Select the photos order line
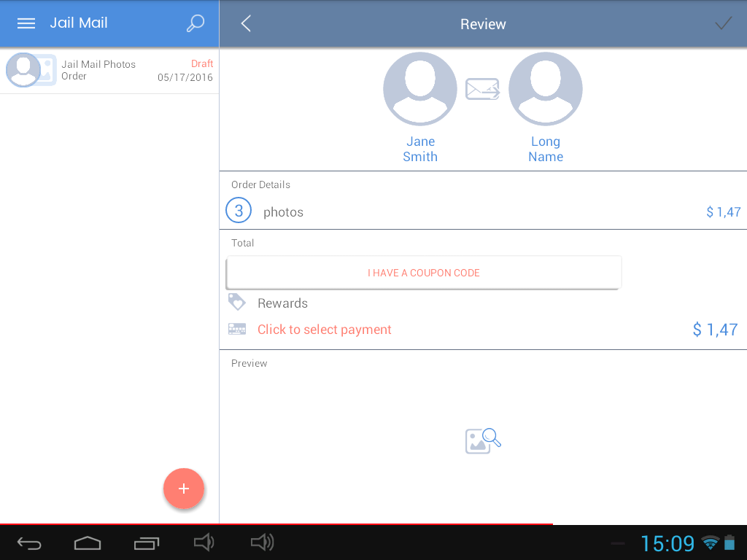The height and width of the screenshot is (560, 747). 483,211
